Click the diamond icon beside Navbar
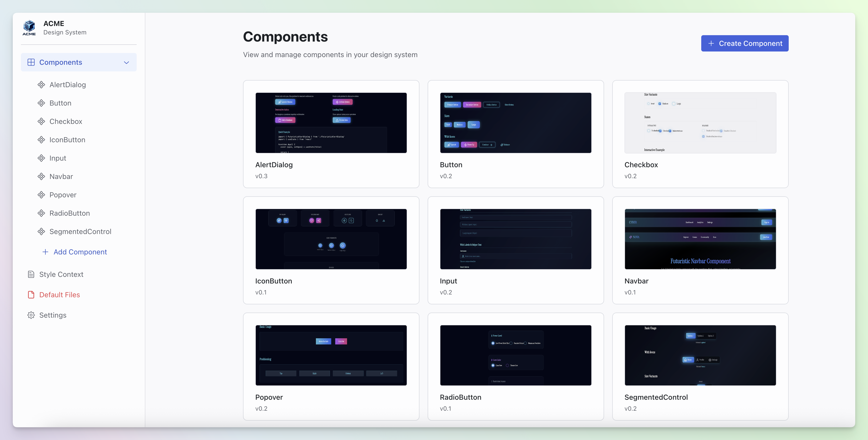 click(42, 176)
